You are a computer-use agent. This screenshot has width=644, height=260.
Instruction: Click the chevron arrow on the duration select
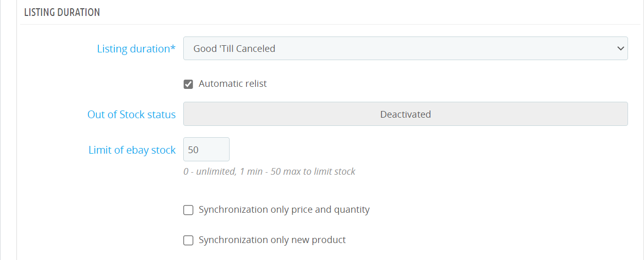[620, 48]
